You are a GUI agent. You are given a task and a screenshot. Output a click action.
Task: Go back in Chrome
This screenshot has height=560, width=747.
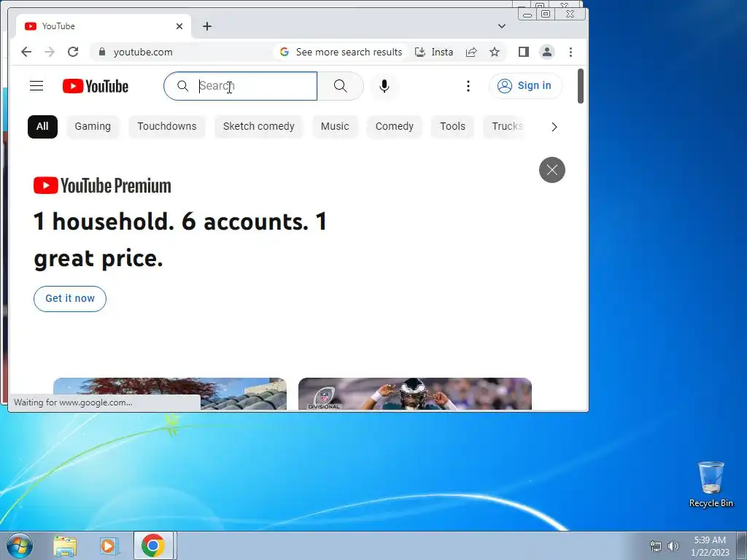click(26, 52)
